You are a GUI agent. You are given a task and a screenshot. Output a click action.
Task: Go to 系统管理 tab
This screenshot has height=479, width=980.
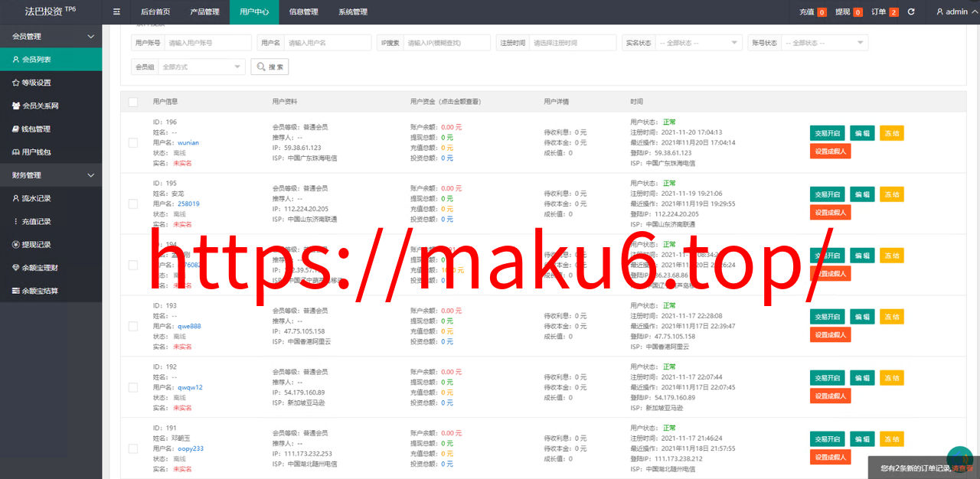[x=353, y=12]
